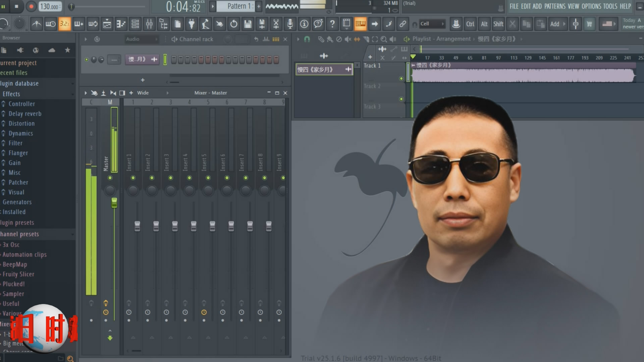Open the mixer view icon
644x362 pixels.
tap(149, 24)
